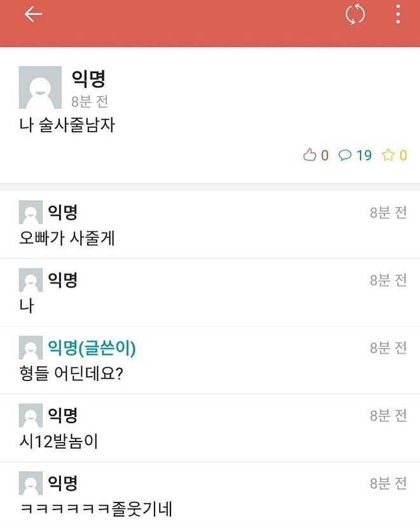This screenshot has width=420, height=528.
Task: Select the comment 'ㅋㅋㅋㅋㅋㅋ졸웃기네'
Action: point(96,509)
